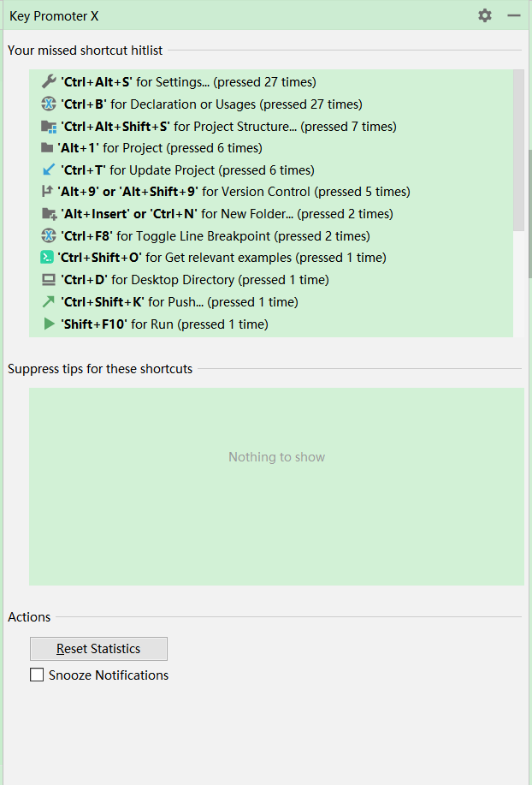The image size is (532, 785).
Task: Click the Version Control branch icon
Action: (x=47, y=192)
